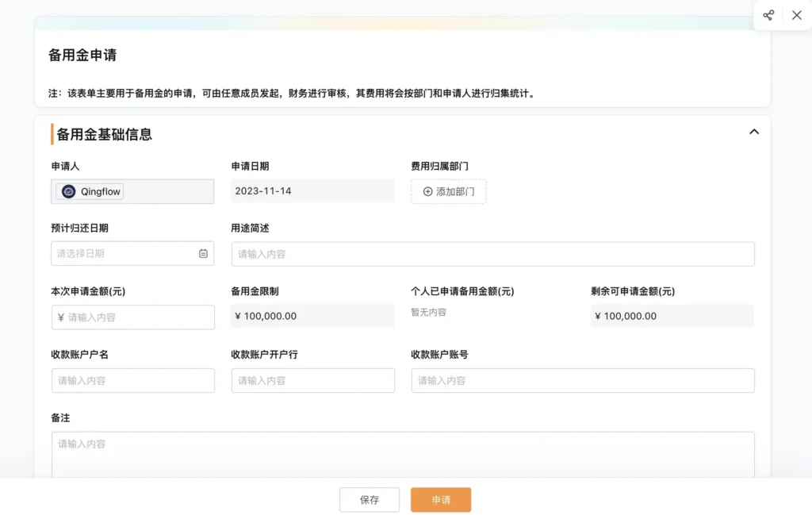The width and height of the screenshot is (812, 515).
Task: Click inside the 备注 text area
Action: point(403,454)
